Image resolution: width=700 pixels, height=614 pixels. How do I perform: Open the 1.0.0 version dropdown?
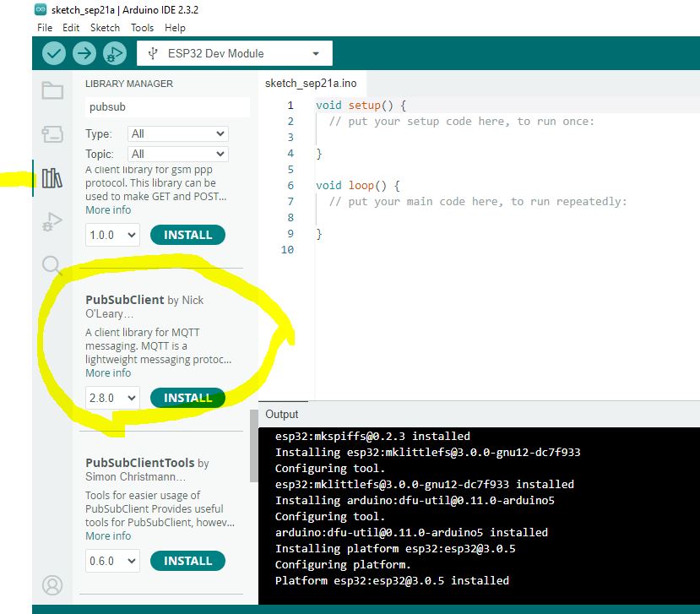pyautogui.click(x=112, y=235)
